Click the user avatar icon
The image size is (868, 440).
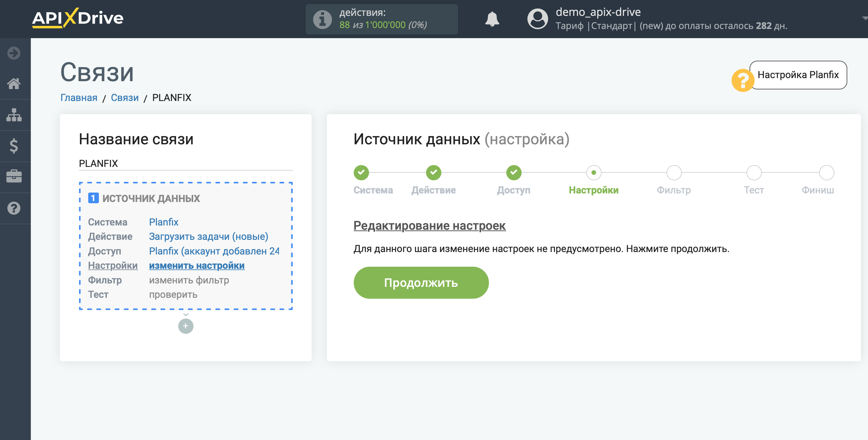[x=537, y=19]
